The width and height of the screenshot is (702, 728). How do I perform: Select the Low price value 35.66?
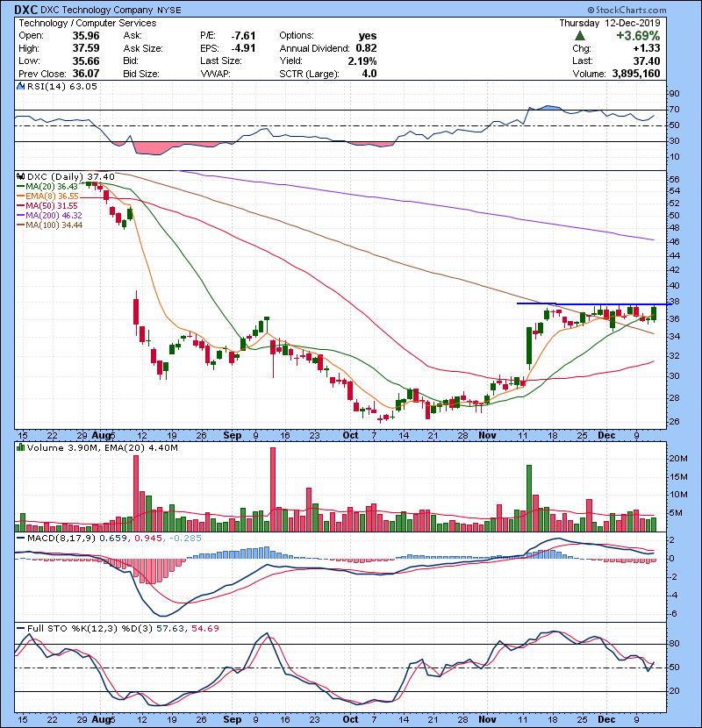pos(86,61)
